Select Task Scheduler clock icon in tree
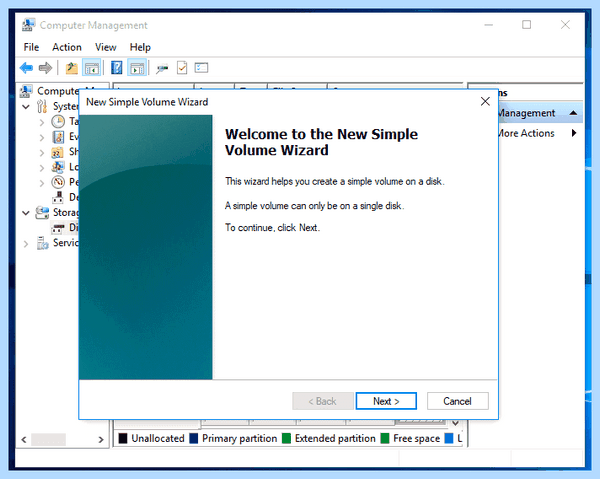The width and height of the screenshot is (600, 479). (x=58, y=122)
